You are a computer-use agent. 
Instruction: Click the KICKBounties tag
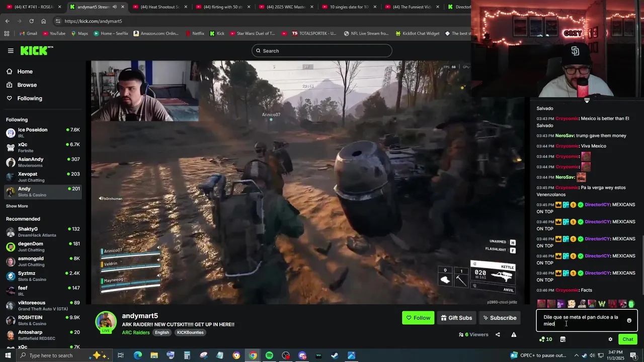(191, 332)
